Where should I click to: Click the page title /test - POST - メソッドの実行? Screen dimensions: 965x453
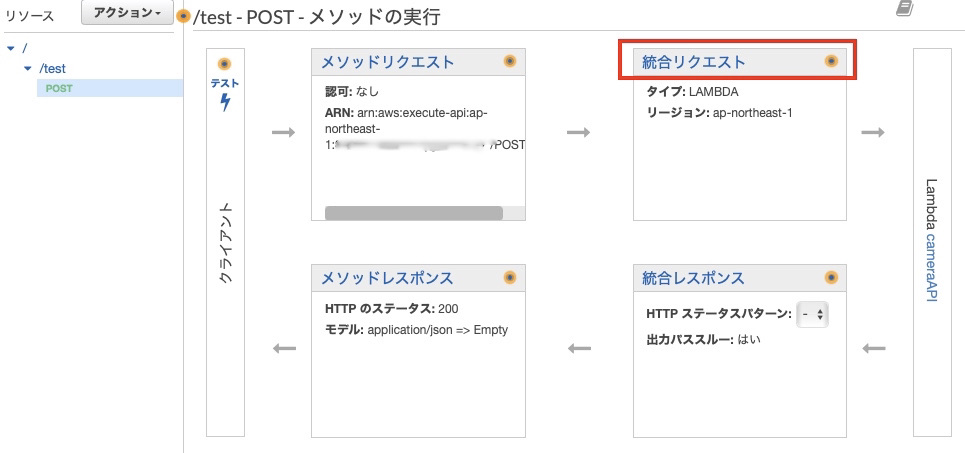point(317,17)
